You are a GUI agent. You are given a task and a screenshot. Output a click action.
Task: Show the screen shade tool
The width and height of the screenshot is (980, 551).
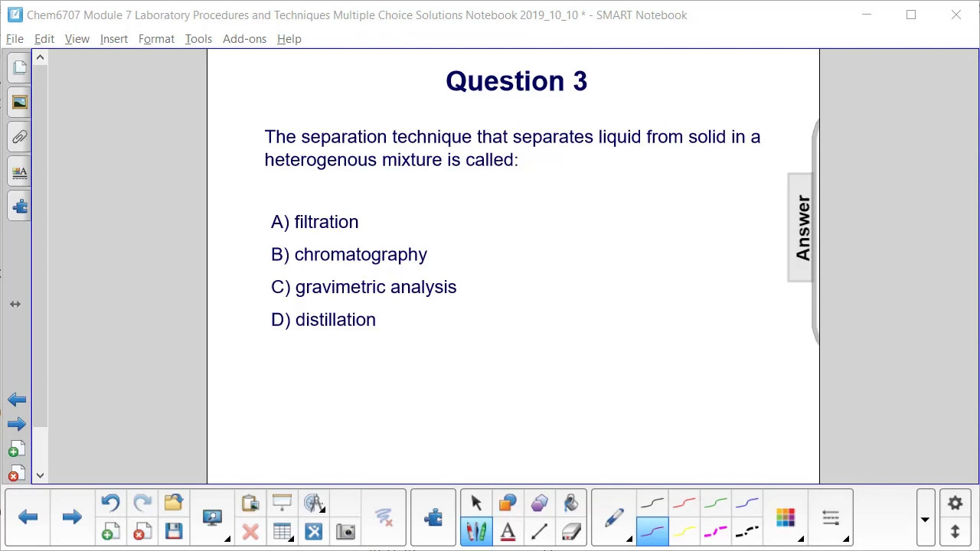pyautogui.click(x=282, y=503)
